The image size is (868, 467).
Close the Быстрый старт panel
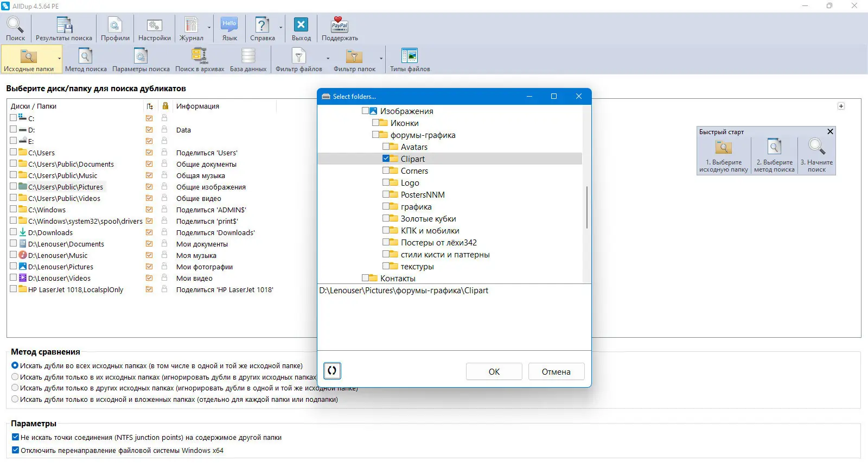(830, 131)
